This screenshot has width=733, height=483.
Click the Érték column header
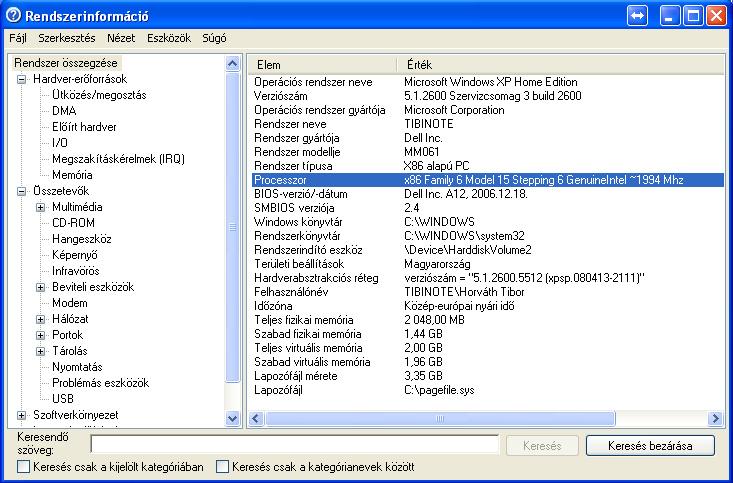(x=560, y=65)
